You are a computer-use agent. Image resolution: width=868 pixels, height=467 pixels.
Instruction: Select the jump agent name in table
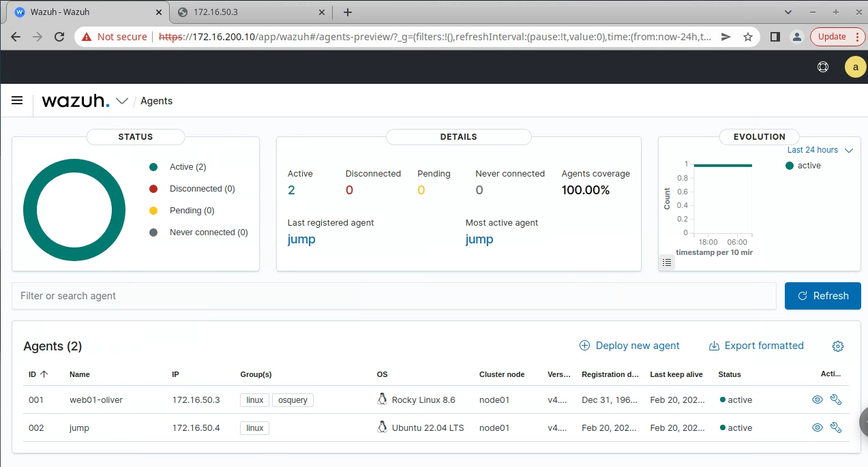point(79,428)
